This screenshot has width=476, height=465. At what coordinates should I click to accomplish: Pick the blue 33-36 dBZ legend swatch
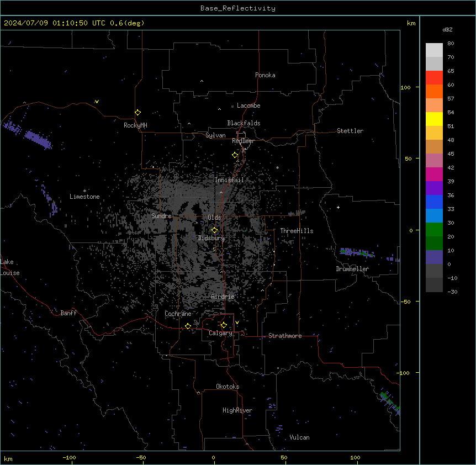point(434,202)
